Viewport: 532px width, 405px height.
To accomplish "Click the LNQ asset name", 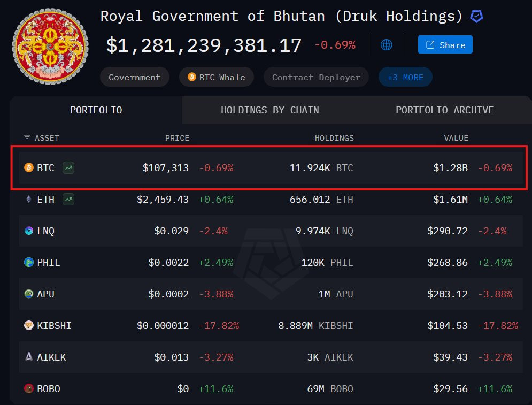I will 46,231.
